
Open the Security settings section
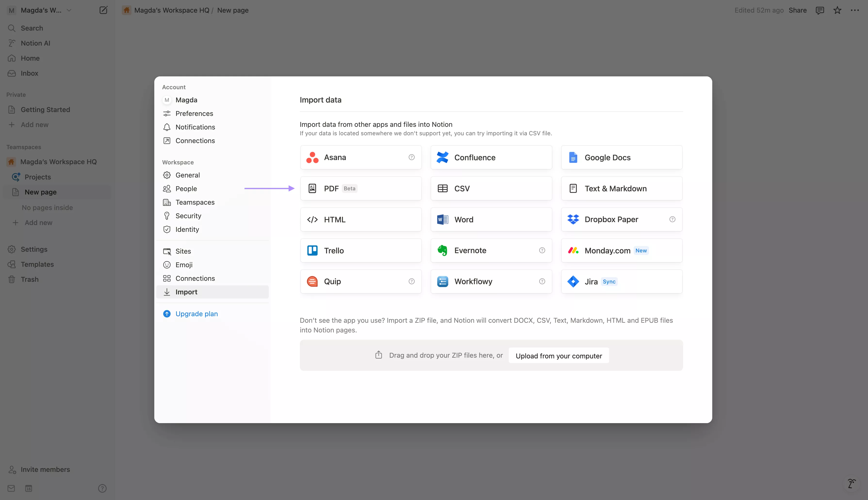(188, 216)
